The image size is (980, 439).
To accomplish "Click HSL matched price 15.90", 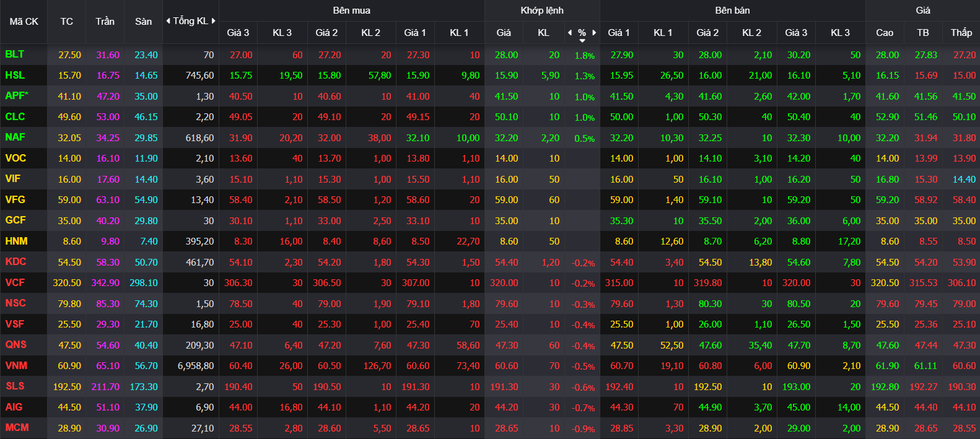I will click(507, 76).
